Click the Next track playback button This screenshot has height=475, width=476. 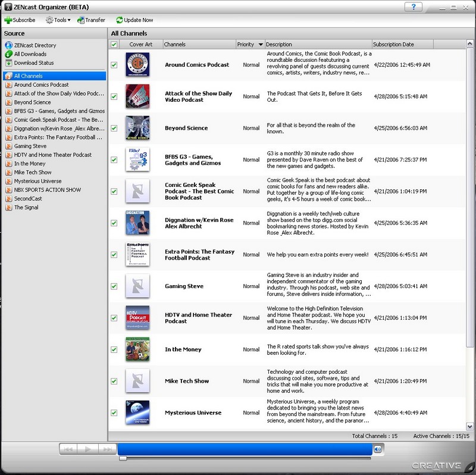pyautogui.click(x=107, y=449)
